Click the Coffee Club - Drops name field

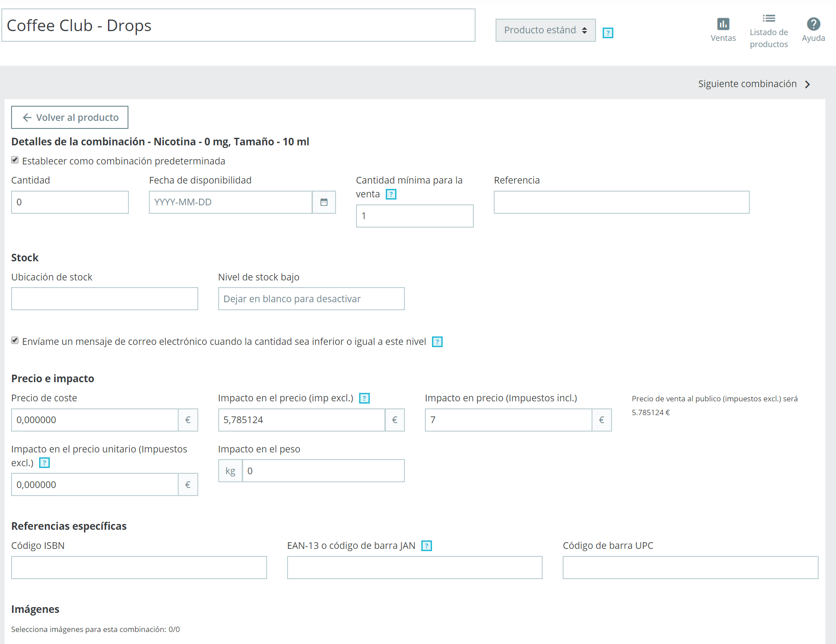tap(238, 25)
